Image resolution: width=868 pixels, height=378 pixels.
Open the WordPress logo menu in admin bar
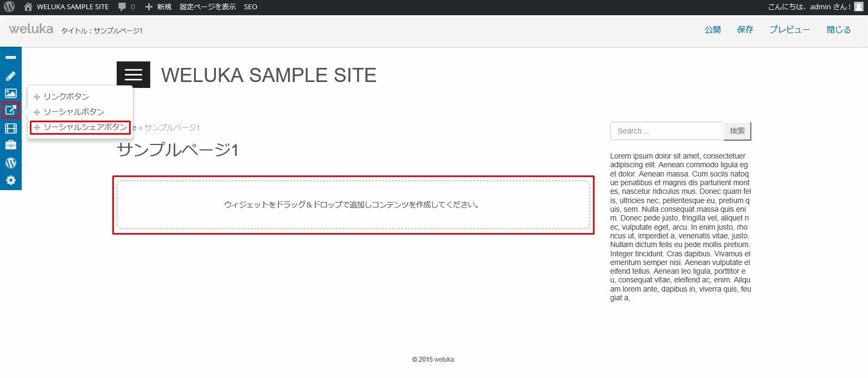tap(9, 7)
